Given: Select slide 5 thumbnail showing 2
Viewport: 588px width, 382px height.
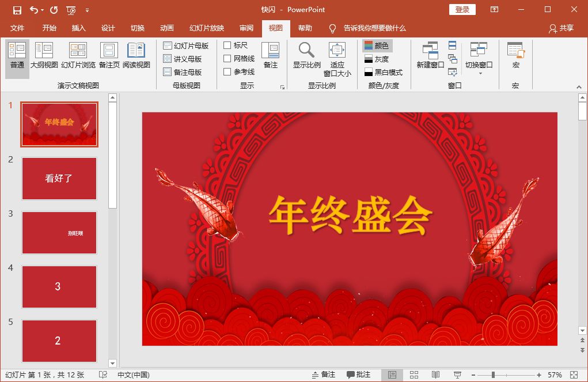Looking at the screenshot, I should tap(59, 341).
